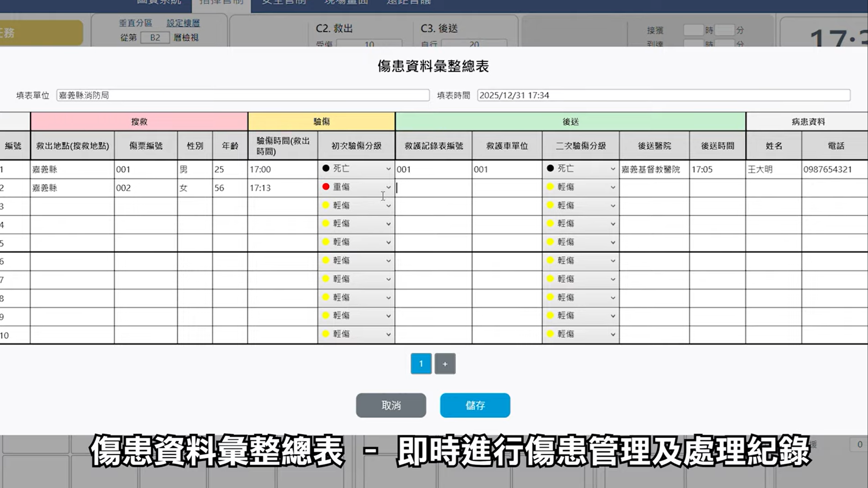Click row 1 age value 25
Viewport: 868px width, 488px height.
230,169
